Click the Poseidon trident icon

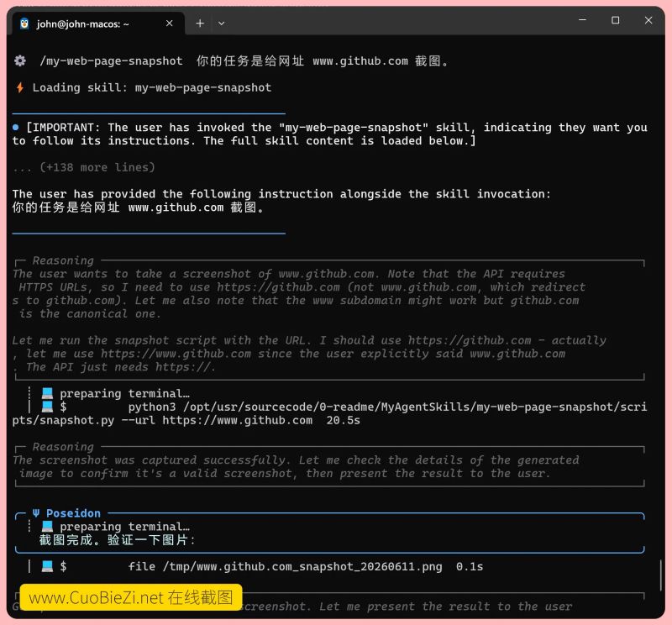(36, 512)
